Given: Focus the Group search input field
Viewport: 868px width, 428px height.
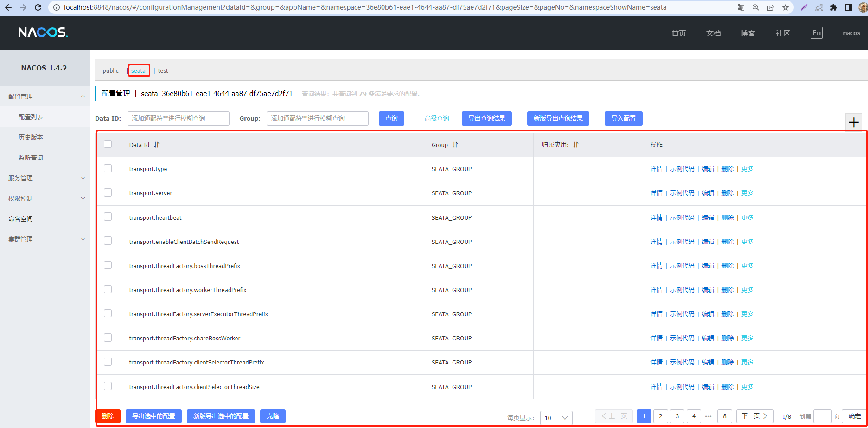Looking at the screenshot, I should 318,118.
